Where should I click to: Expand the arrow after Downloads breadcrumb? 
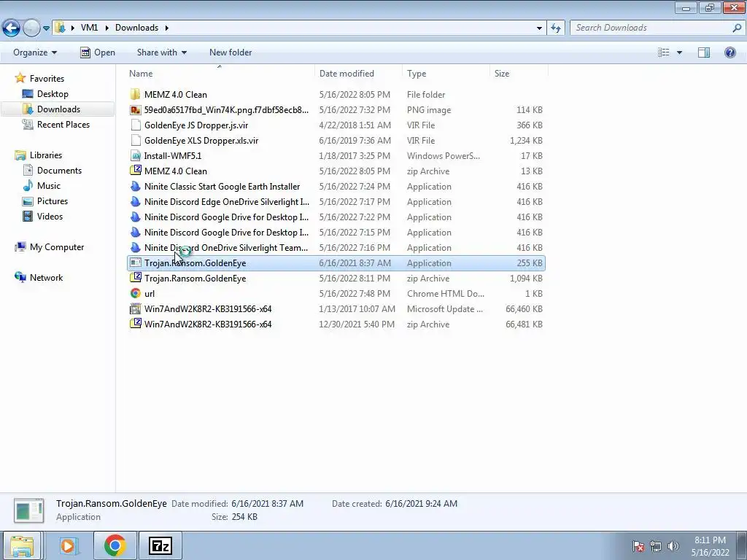[167, 28]
